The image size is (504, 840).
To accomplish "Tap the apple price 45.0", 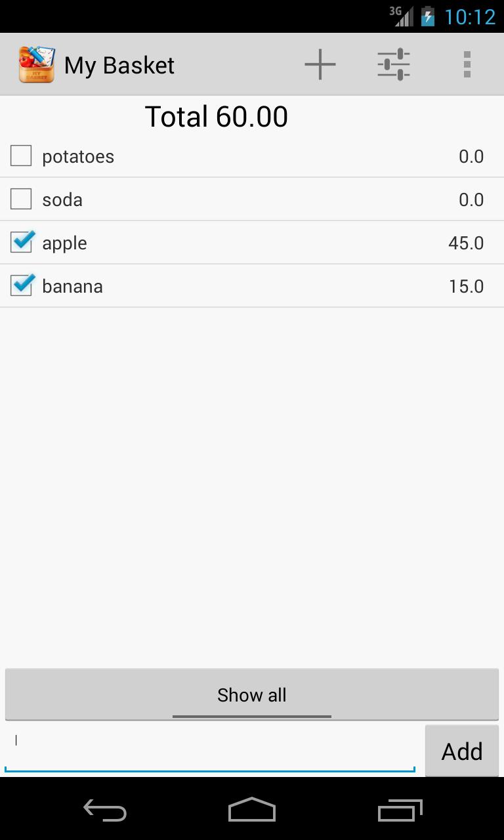I will [466, 243].
